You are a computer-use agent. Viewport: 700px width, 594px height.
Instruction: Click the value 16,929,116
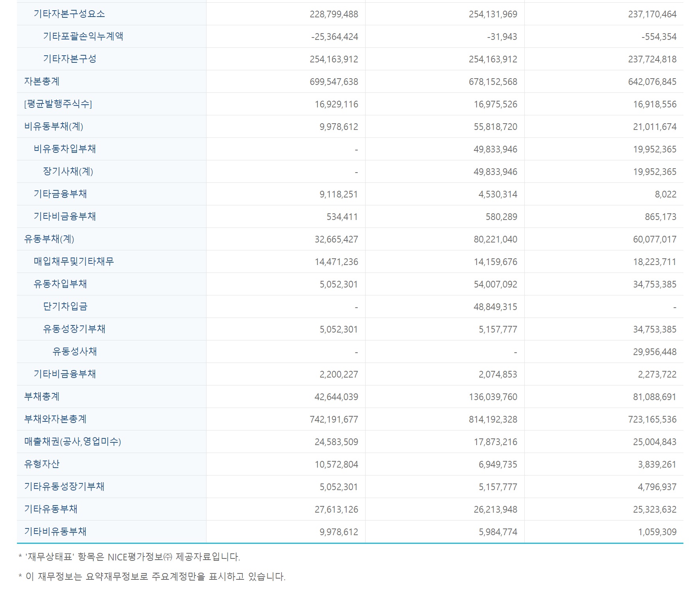[x=336, y=104]
